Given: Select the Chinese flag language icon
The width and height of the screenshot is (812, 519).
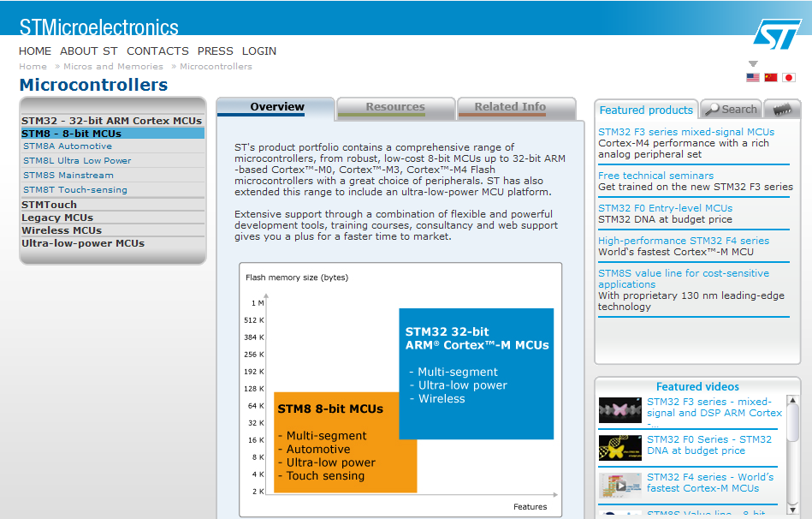Looking at the screenshot, I should (x=771, y=77).
